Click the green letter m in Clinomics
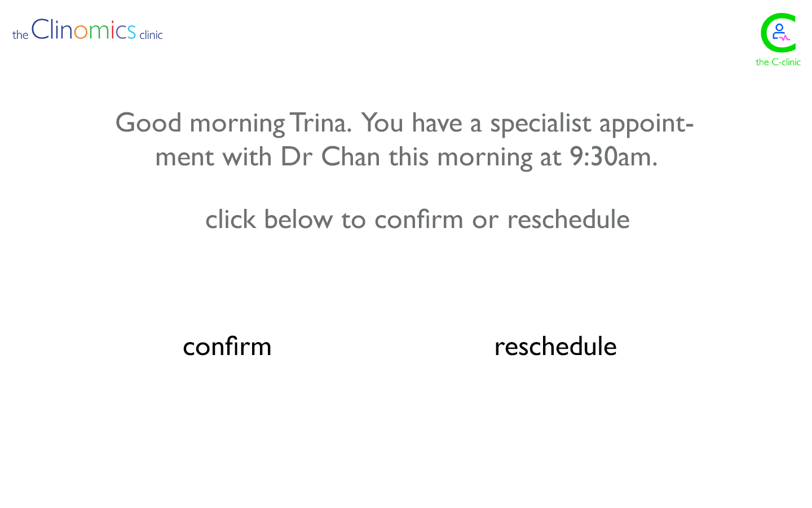 point(99,32)
